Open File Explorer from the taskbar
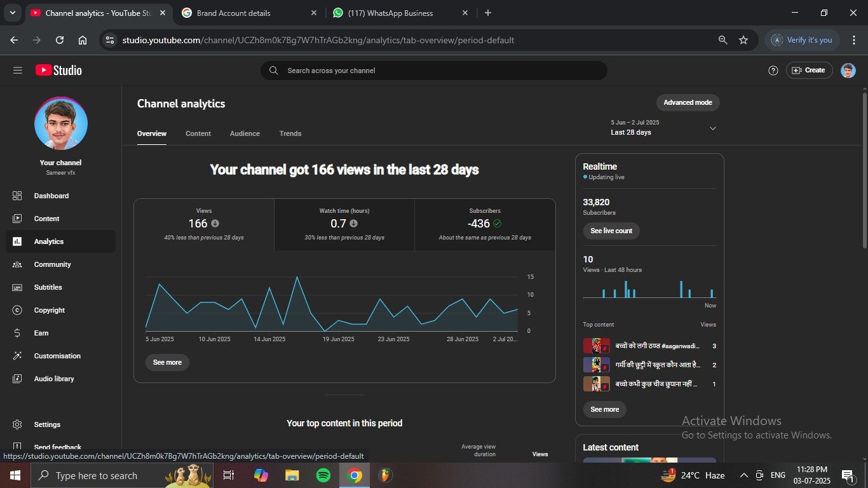Screen dimensions: 868x488 coord(292,475)
